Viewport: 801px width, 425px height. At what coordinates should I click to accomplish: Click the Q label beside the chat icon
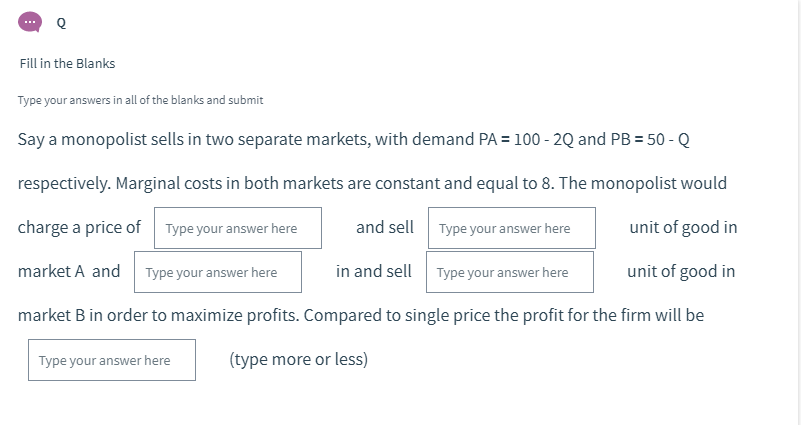[61, 22]
